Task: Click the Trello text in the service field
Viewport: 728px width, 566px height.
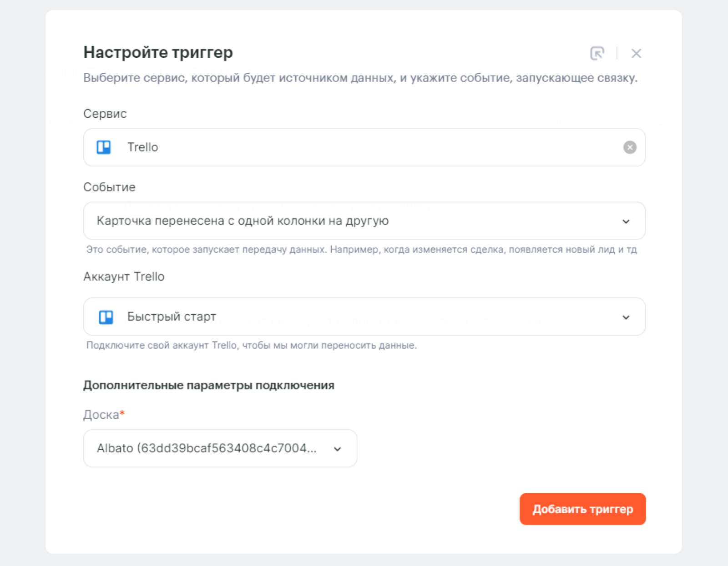Action: (142, 147)
